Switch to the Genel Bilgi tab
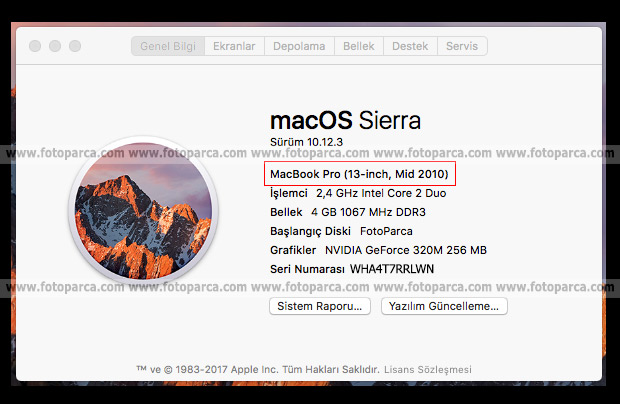 pos(168,46)
